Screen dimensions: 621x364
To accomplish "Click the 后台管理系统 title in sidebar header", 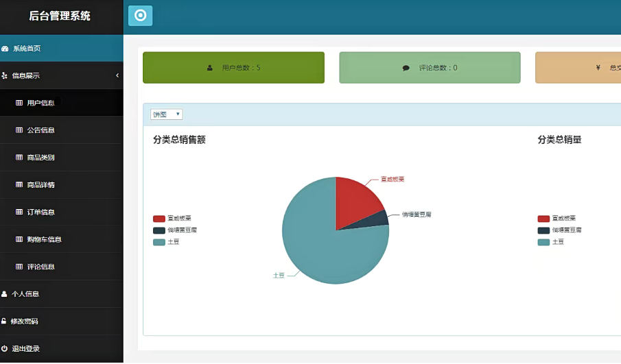I will point(60,16).
